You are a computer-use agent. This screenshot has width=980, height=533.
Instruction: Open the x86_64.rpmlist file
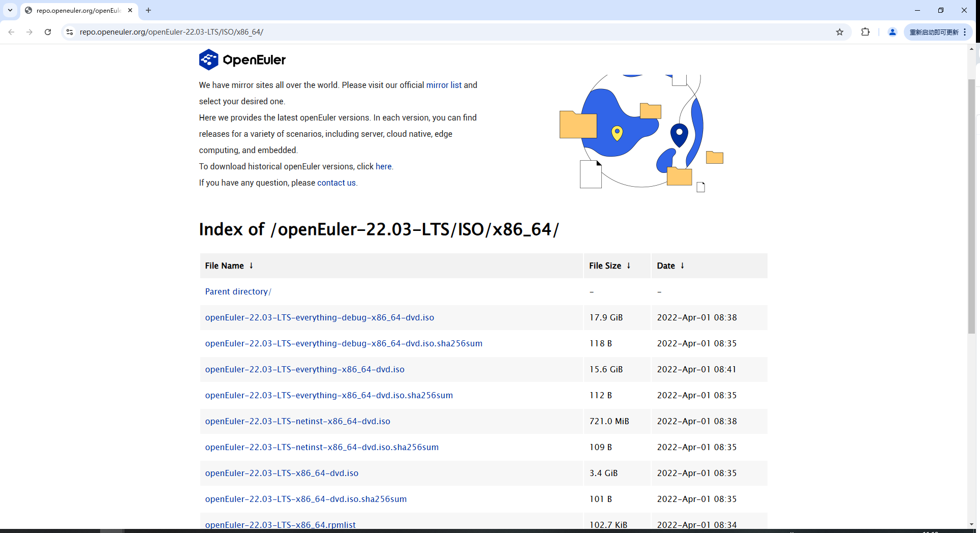(281, 524)
